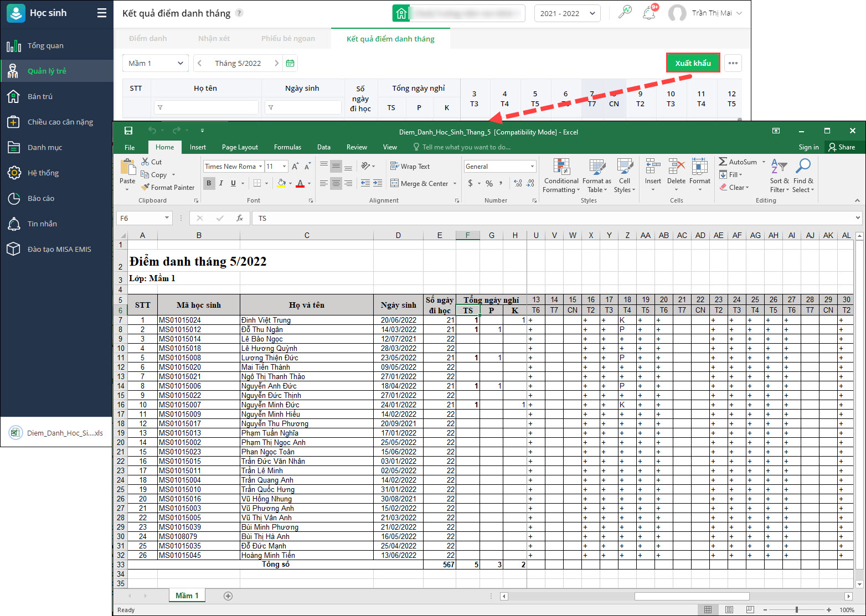Click hamburger menu to collapse the sidebar

coord(101,13)
